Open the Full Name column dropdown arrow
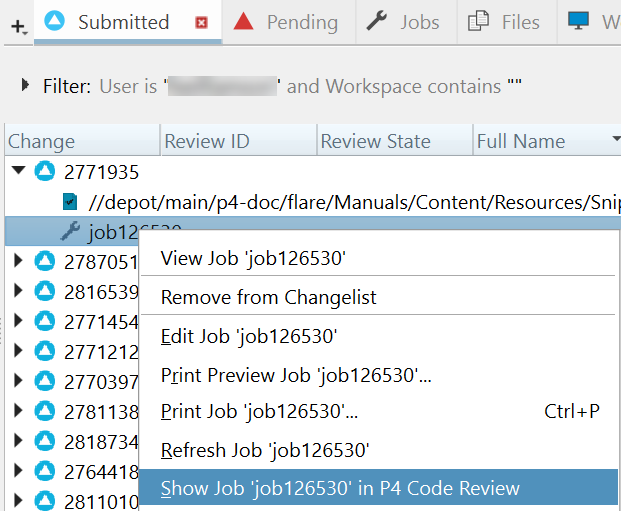The image size is (621, 511). (615, 140)
